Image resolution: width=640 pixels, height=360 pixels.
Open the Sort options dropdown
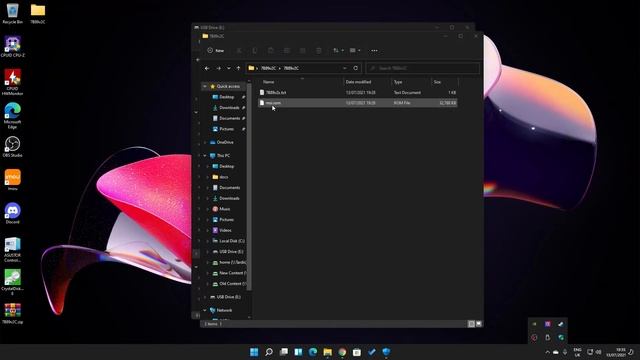(x=338, y=51)
